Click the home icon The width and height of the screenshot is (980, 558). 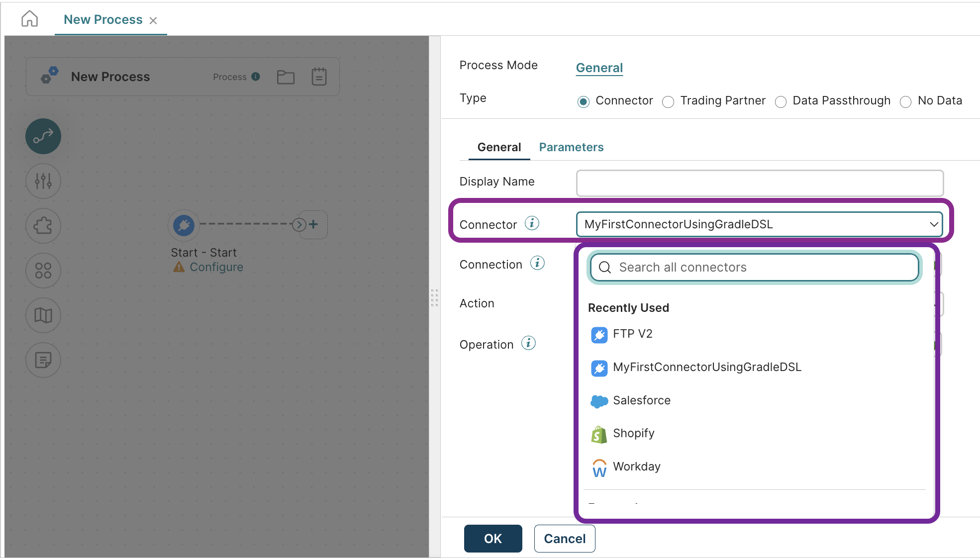pos(29,19)
